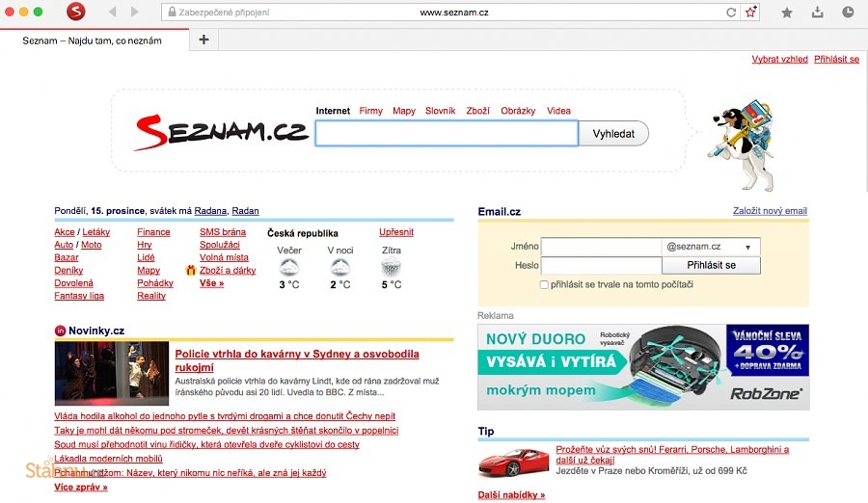Go back with the back arrow
This screenshot has width=868, height=503.
113,12
